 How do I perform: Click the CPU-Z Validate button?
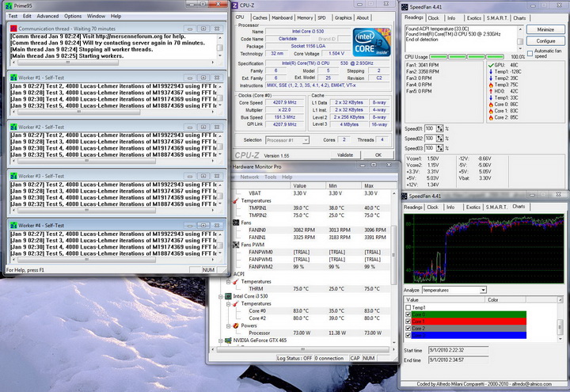[345, 155]
